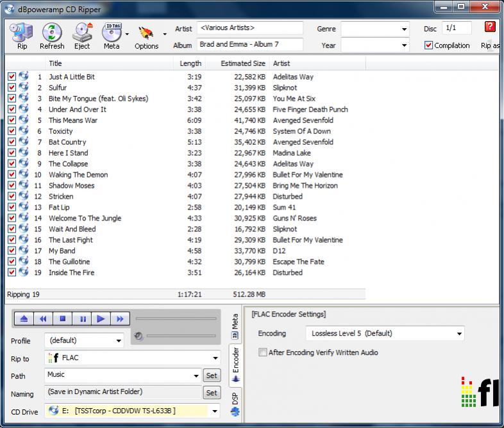The width and height of the screenshot is (504, 428).
Task: Click the Set button beside Naming
Action: (x=211, y=393)
